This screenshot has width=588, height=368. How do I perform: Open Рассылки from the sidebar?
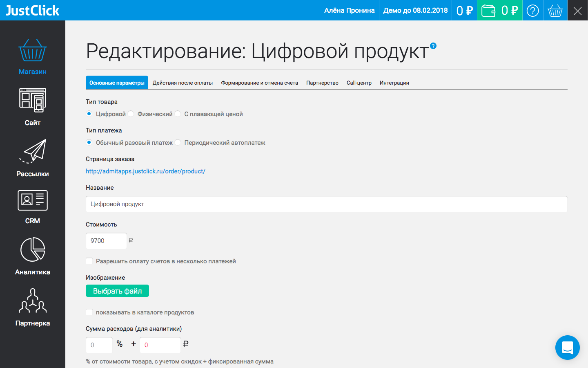click(x=33, y=157)
